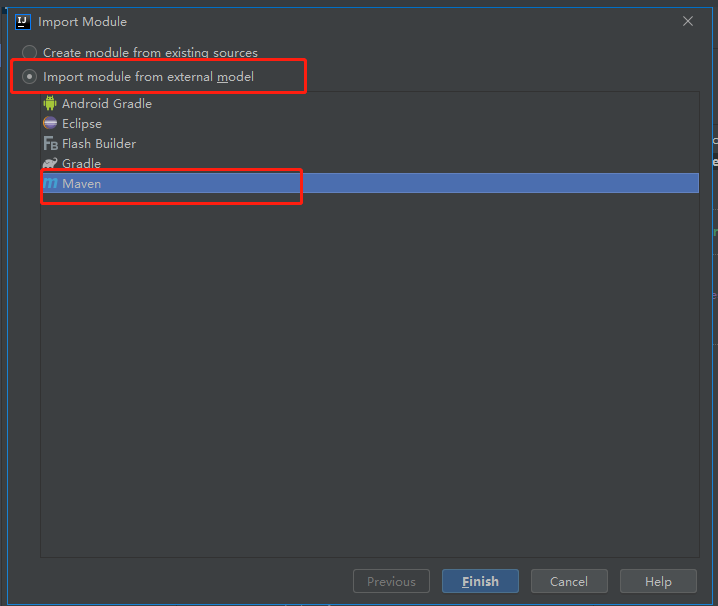This screenshot has height=606, width=718.
Task: Close the Import Module dialog
Action: [x=688, y=21]
